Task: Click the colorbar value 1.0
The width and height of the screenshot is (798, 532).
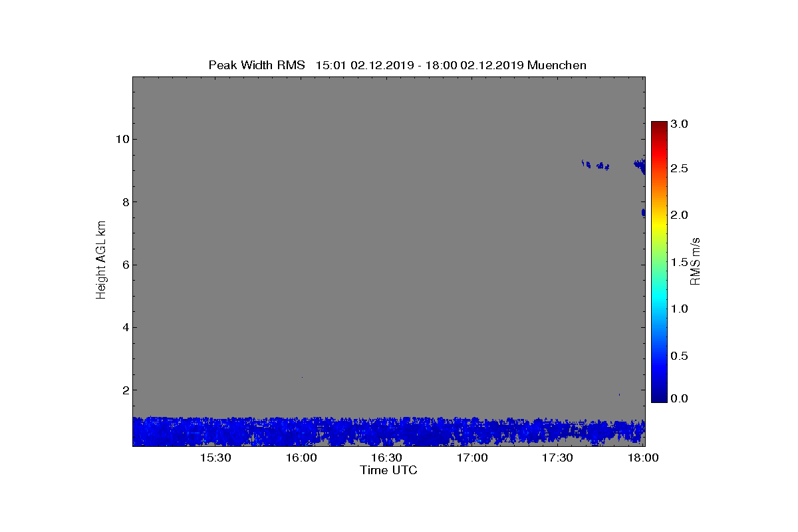Action: [679, 309]
